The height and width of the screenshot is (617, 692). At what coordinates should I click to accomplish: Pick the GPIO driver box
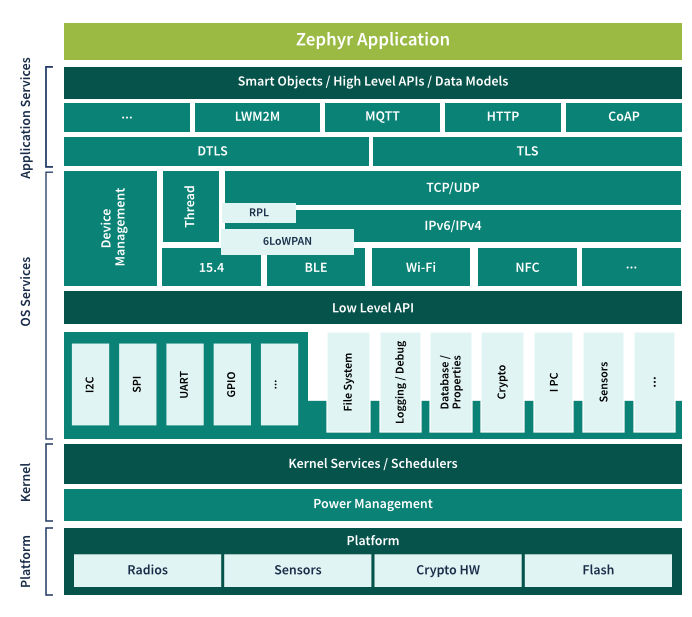[232, 384]
